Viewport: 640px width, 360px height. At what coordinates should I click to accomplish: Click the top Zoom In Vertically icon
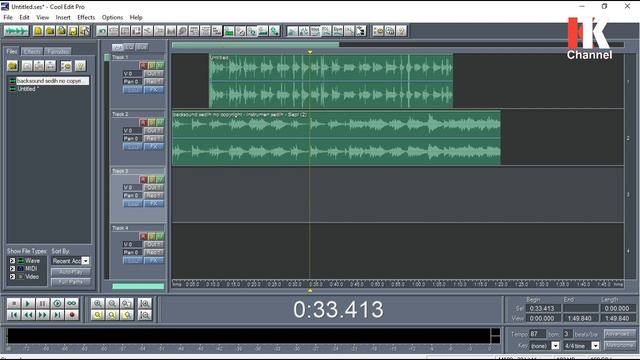[144, 303]
